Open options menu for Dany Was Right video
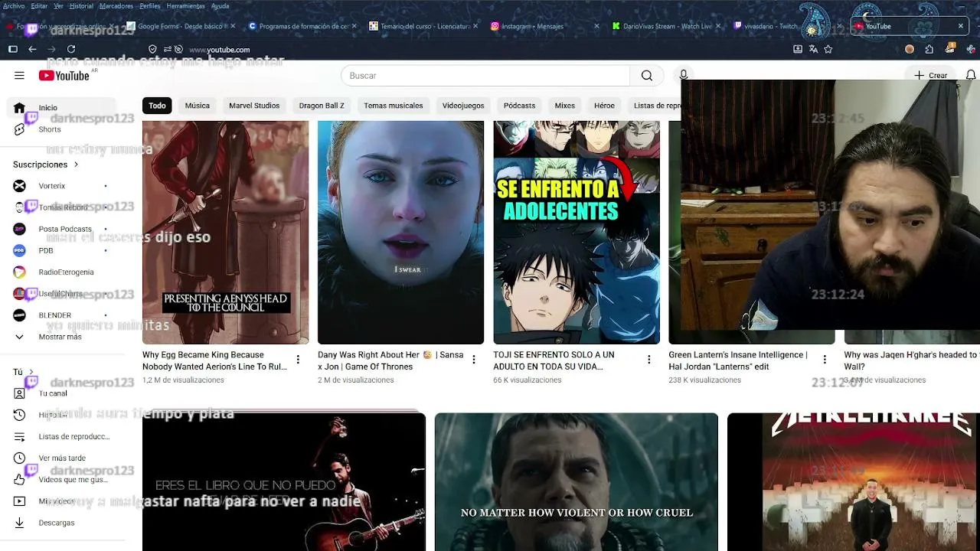The image size is (980, 551). pyautogui.click(x=473, y=360)
